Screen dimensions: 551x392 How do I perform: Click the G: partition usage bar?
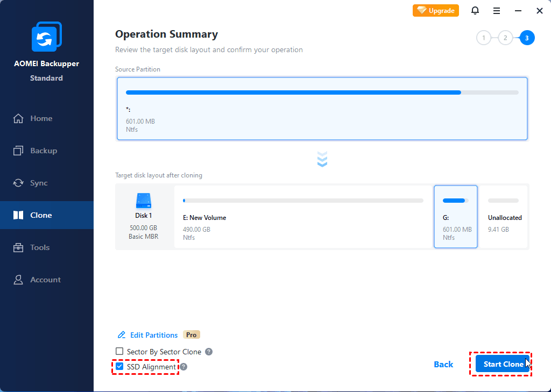[456, 201]
